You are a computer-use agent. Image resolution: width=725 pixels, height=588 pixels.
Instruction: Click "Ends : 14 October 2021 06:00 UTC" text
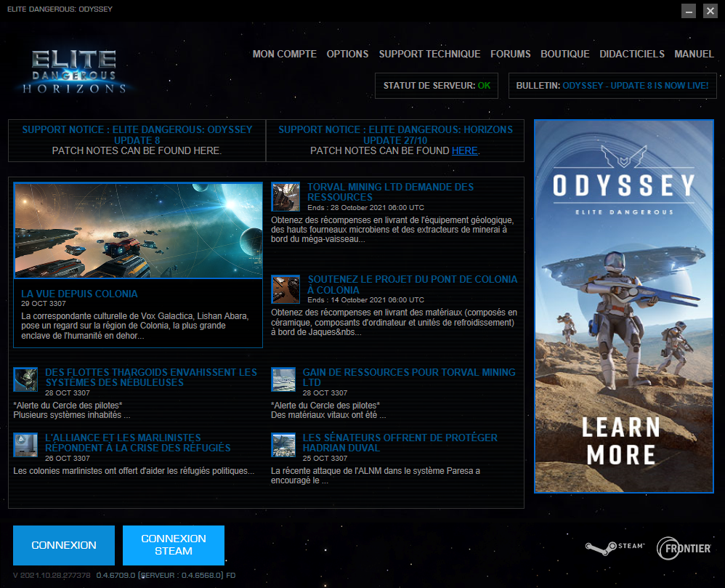(365, 299)
